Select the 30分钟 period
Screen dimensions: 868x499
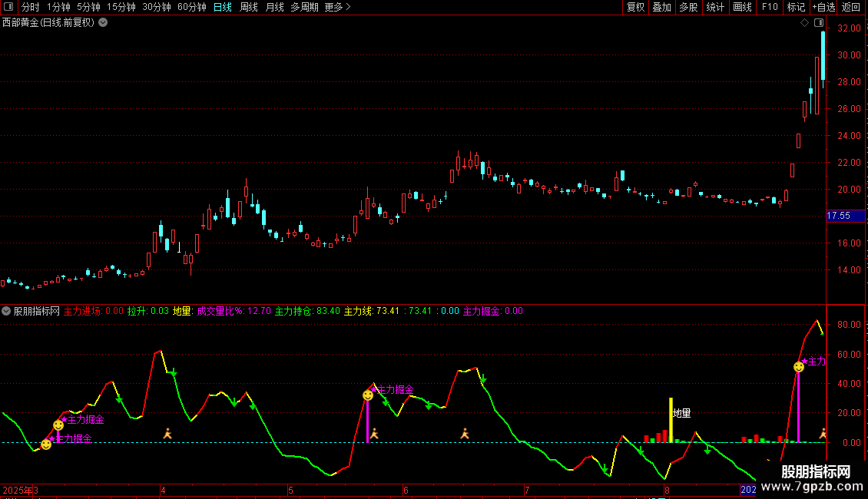(x=157, y=7)
